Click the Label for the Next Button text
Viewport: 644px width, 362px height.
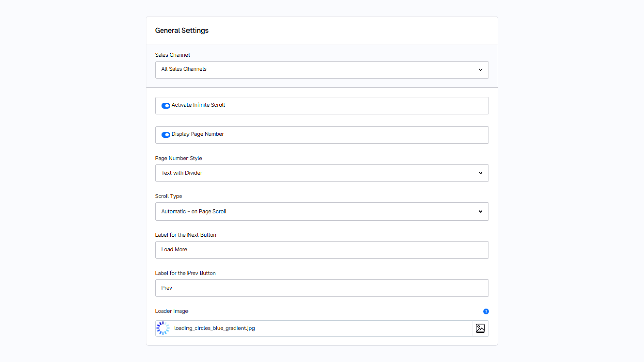(185, 235)
